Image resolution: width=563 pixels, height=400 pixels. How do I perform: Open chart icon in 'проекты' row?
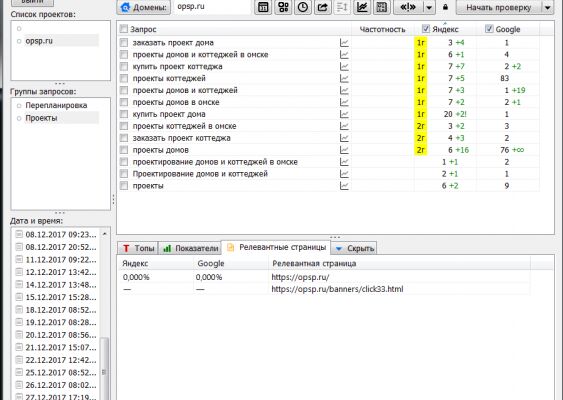point(344,186)
